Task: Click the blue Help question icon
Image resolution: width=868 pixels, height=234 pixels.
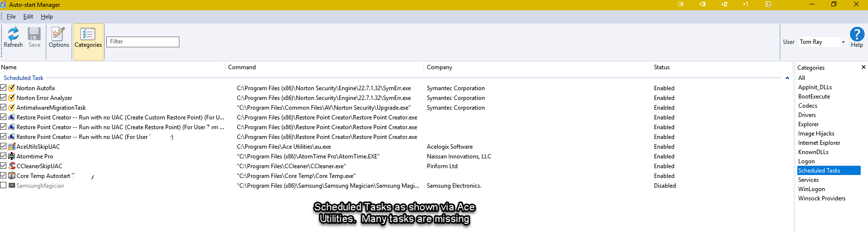Action: tap(857, 34)
